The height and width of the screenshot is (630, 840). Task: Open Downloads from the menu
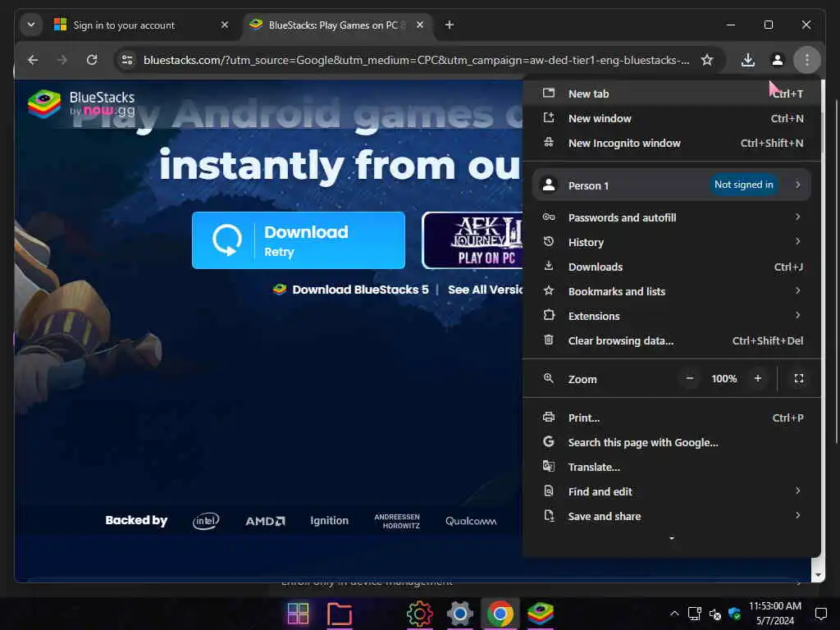[x=672, y=267]
